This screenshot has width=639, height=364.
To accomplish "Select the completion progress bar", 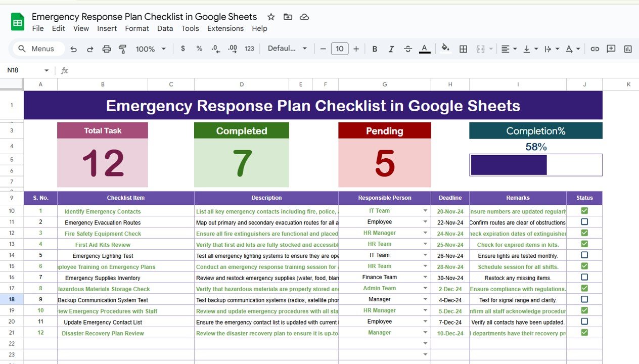I will point(536,165).
